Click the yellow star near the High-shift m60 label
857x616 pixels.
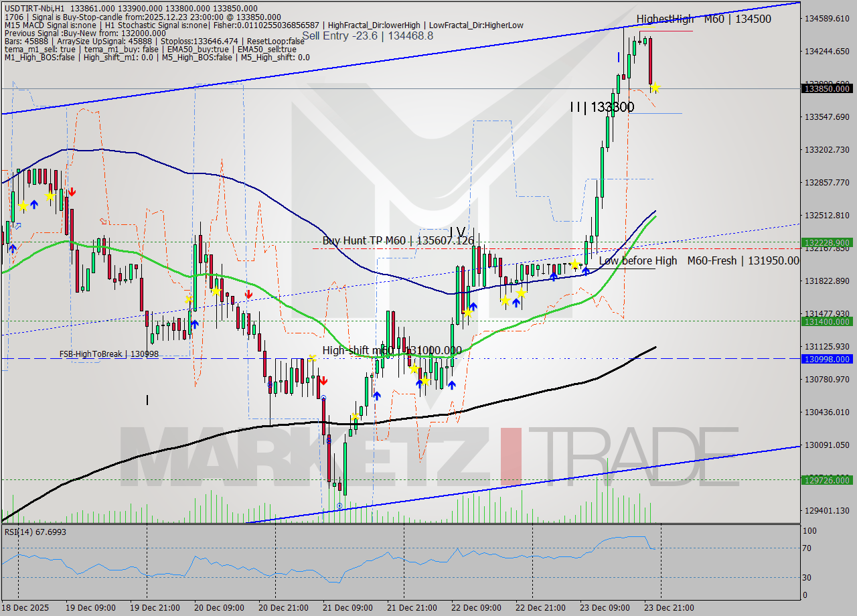[312, 358]
